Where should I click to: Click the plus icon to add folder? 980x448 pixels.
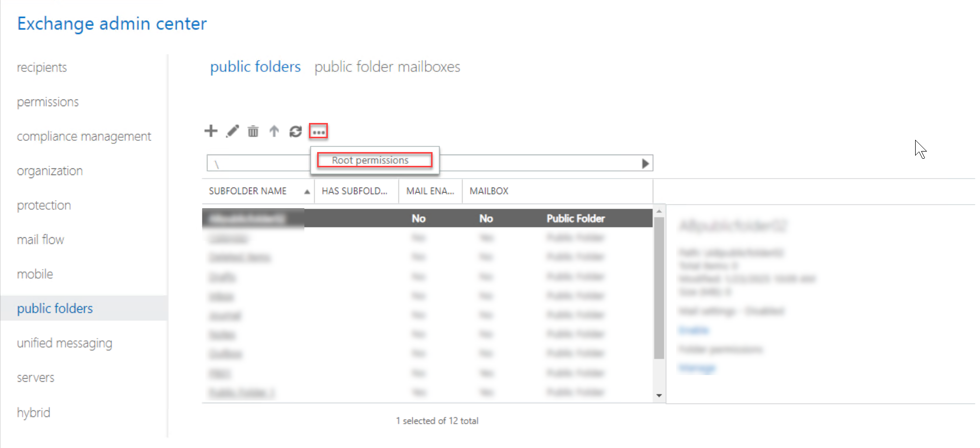pos(211,131)
